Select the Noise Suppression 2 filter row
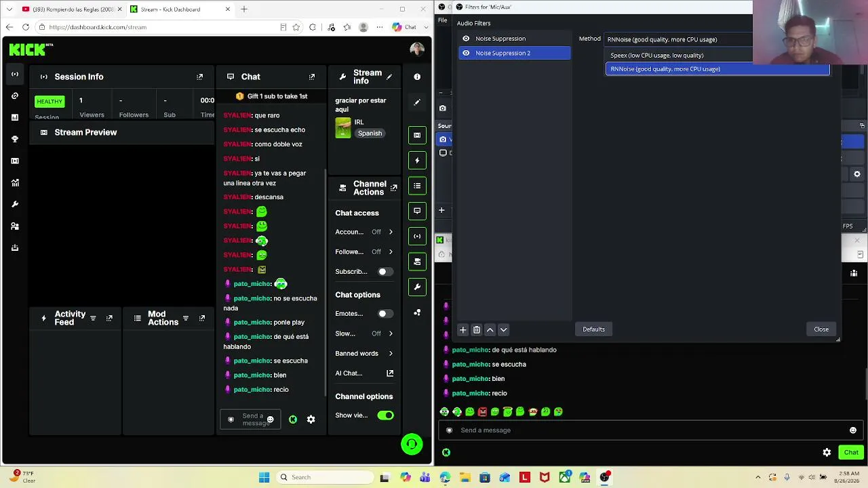 [515, 53]
